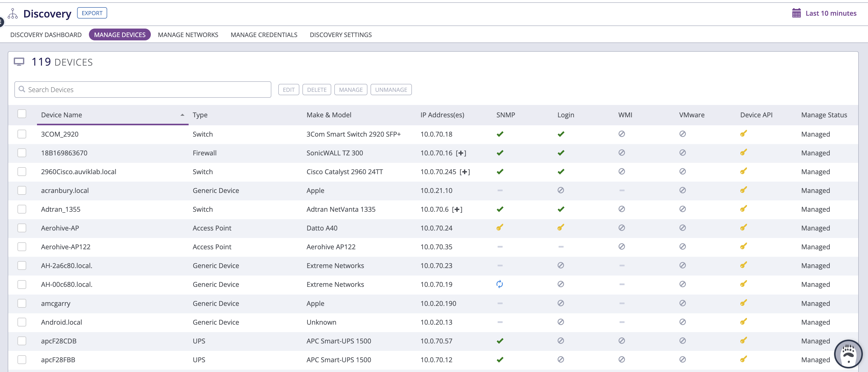
Task: Toggle the Device Name sort order arrow
Action: click(182, 115)
